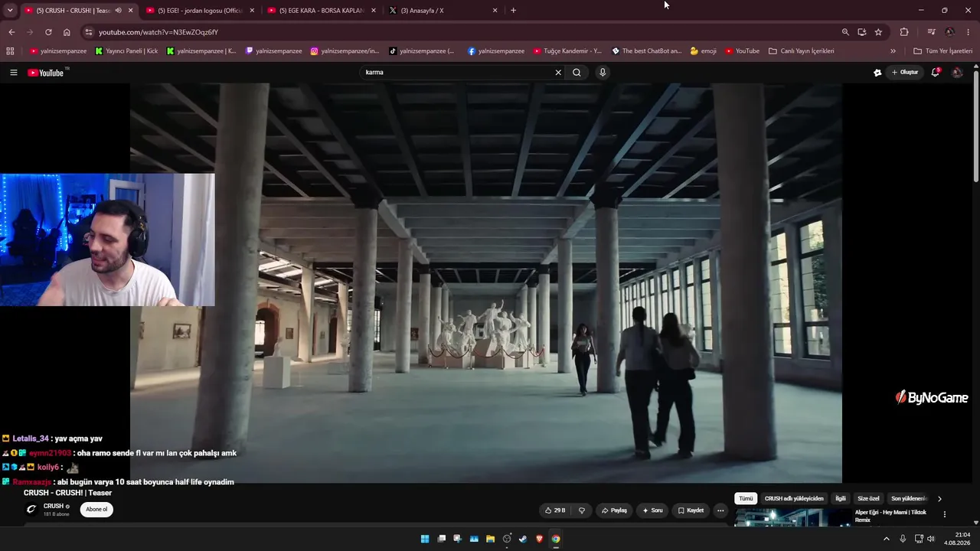980x551 pixels.
Task: Subscribe with the Abone ol button
Action: click(x=96, y=510)
